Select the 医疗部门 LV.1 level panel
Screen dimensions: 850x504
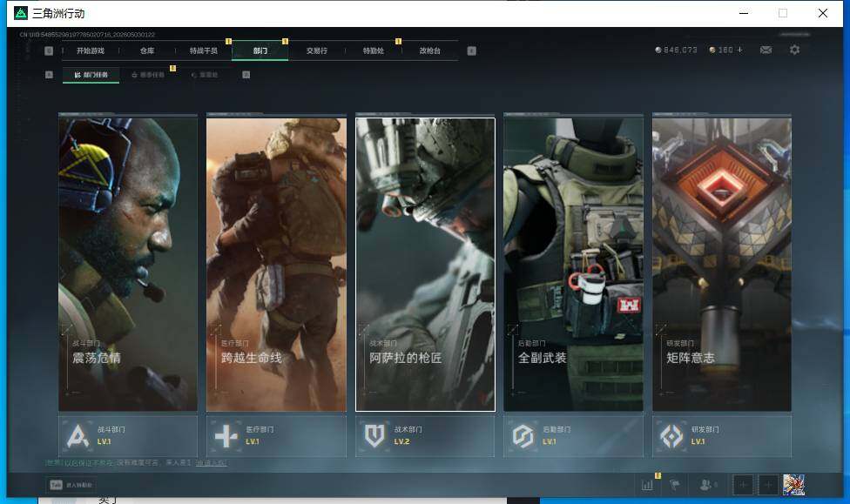tap(276, 436)
